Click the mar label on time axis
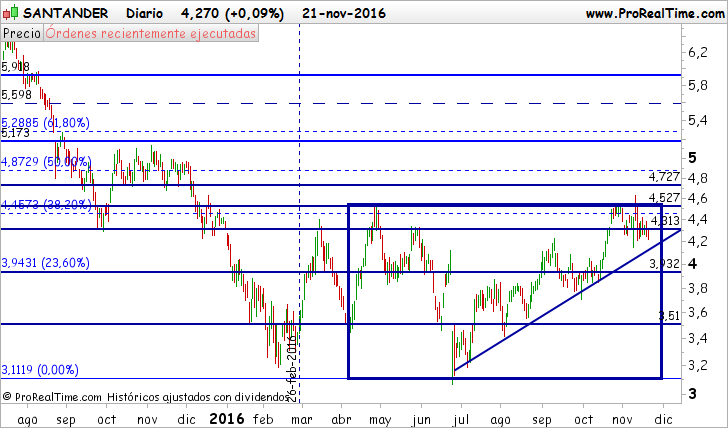Screen dimensions: 728x428 pos(302,420)
